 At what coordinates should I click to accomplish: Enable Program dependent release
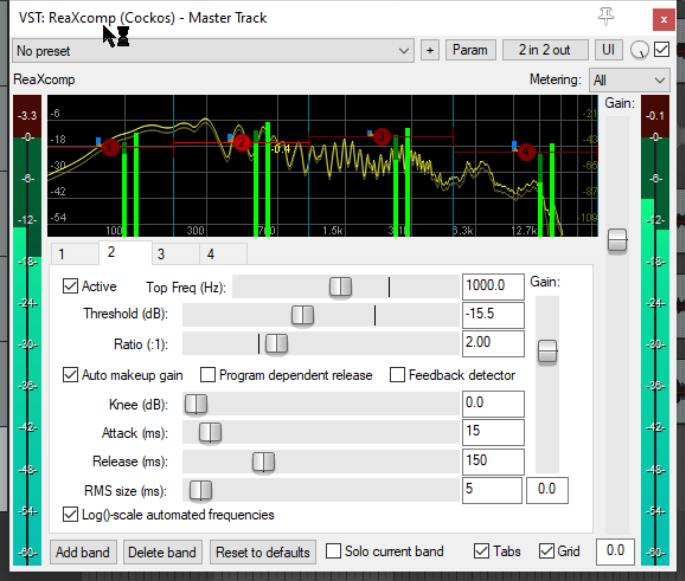(x=208, y=375)
